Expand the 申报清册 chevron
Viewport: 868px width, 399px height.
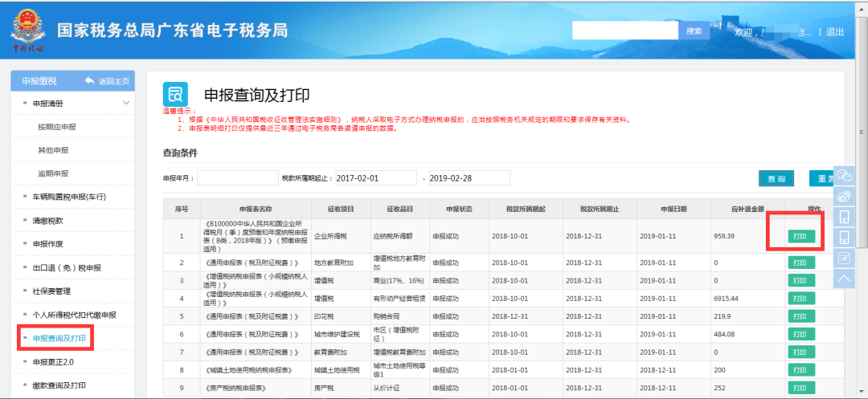click(x=126, y=103)
